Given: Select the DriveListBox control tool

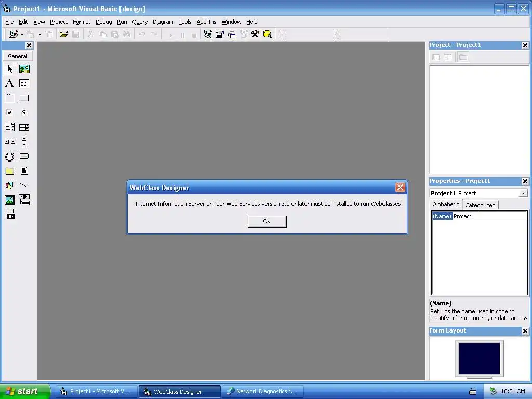Looking at the screenshot, I should point(24,156).
